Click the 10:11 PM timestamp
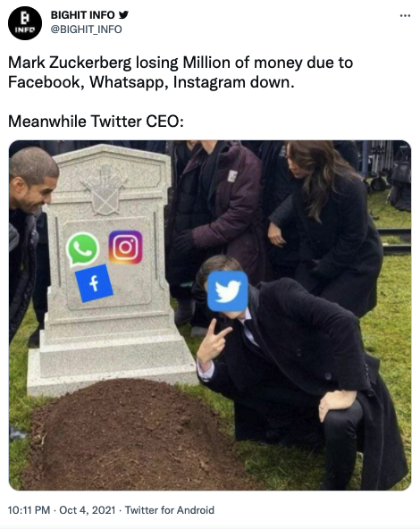The image size is (420, 529). point(29,509)
